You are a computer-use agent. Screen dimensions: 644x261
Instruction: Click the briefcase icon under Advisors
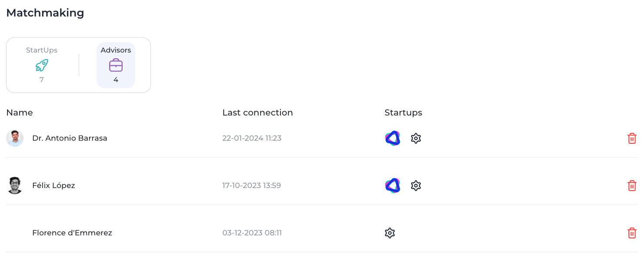116,66
